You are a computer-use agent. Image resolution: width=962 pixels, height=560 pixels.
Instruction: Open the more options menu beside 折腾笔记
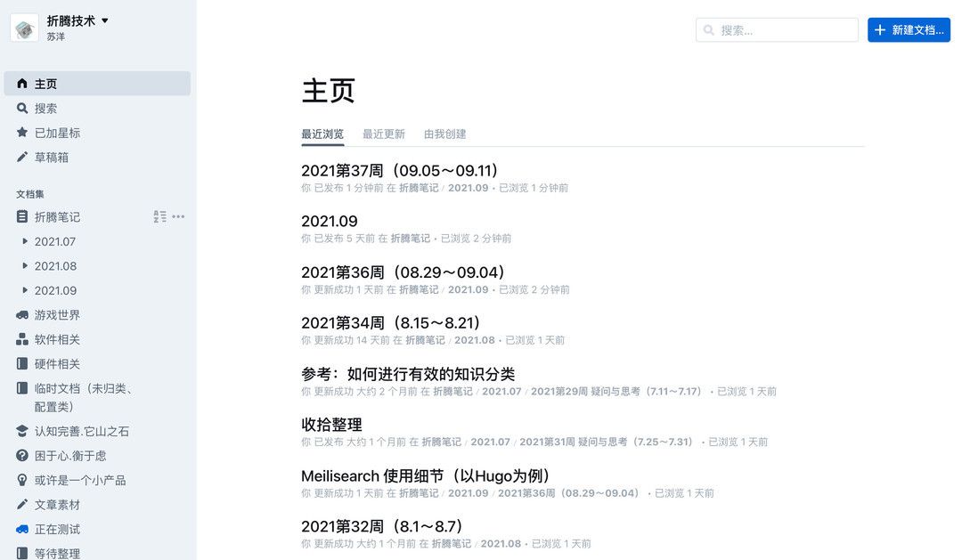tap(178, 216)
